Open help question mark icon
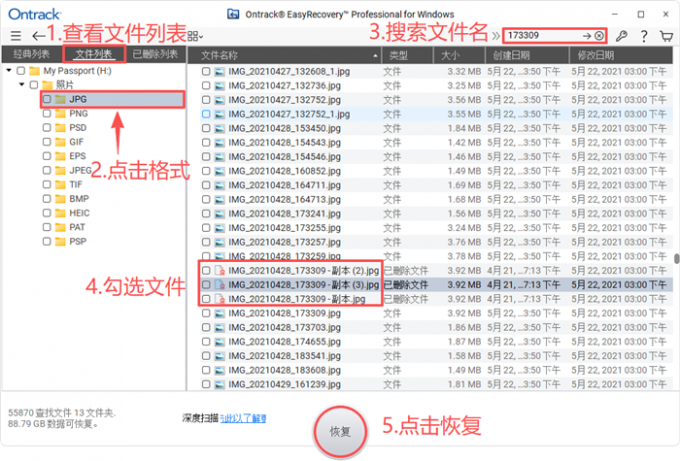 644,36
